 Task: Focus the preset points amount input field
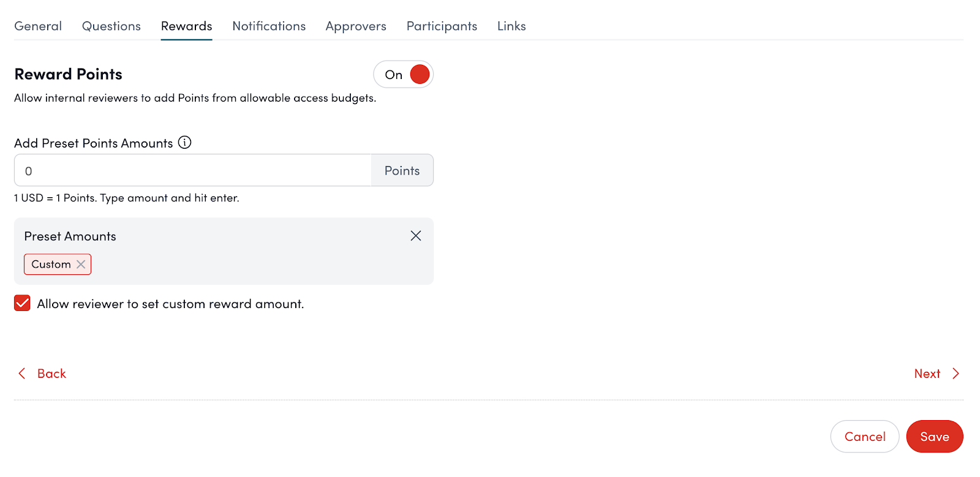point(193,171)
